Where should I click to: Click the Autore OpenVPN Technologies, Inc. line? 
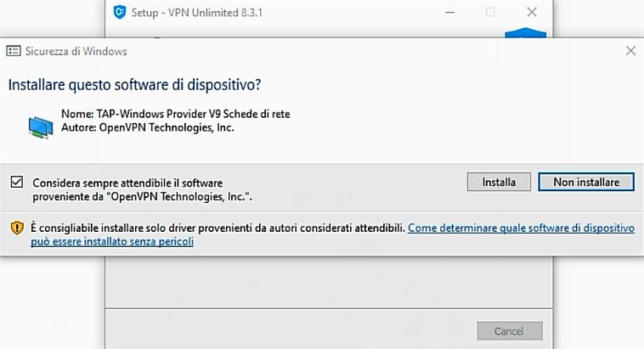pyautogui.click(x=147, y=127)
